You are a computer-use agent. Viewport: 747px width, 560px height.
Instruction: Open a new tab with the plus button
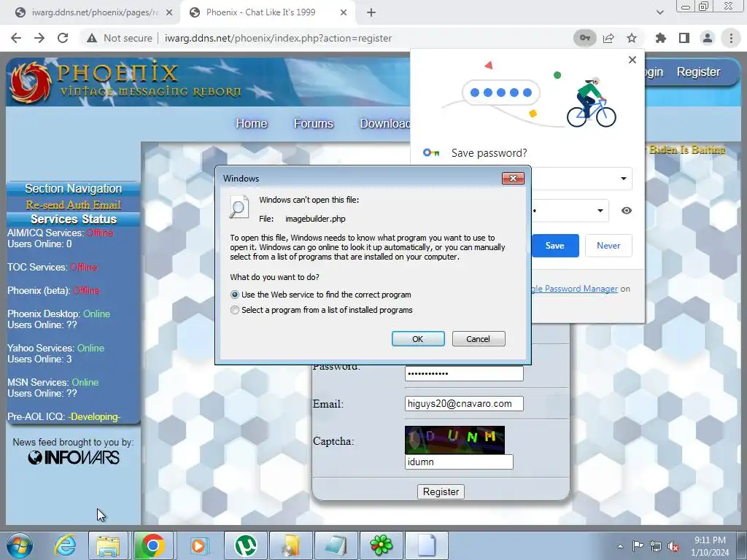click(x=371, y=13)
